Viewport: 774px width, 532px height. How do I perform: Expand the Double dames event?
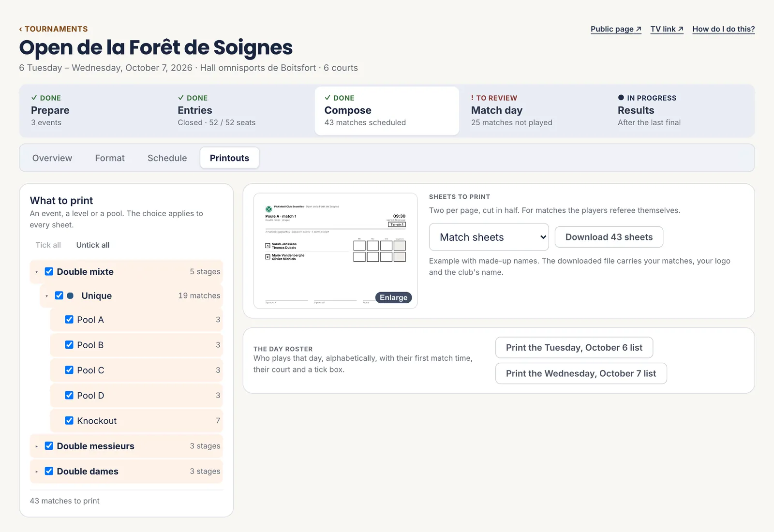tap(37, 472)
